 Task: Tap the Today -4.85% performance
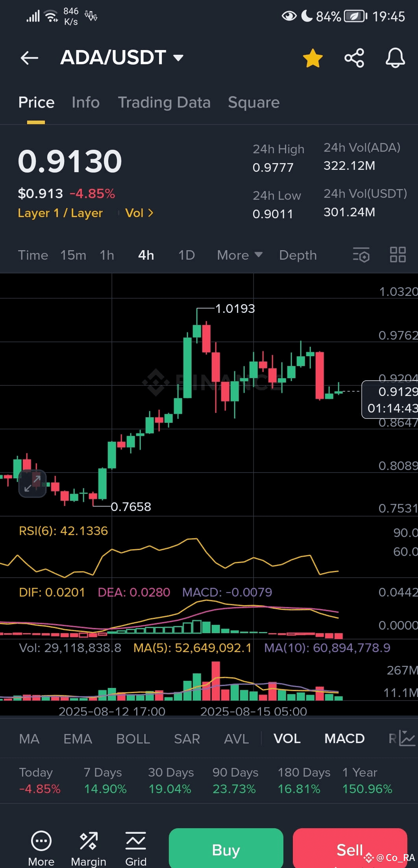click(39, 781)
